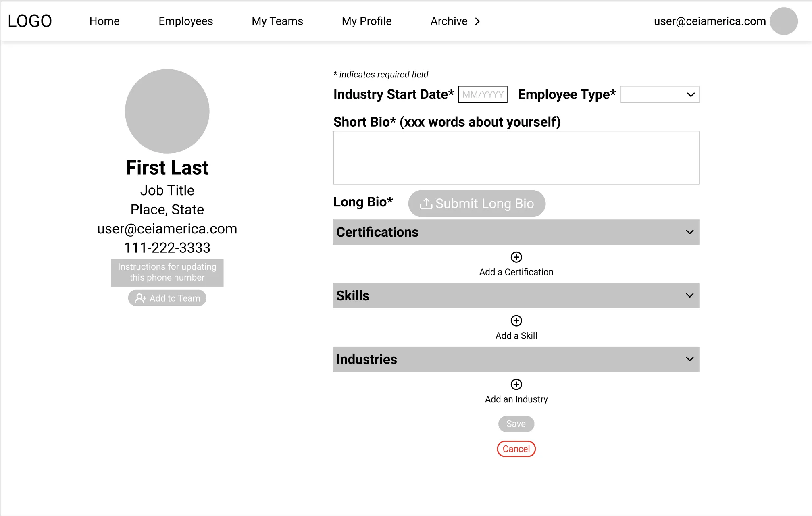
Task: Click the Save button
Action: click(516, 423)
